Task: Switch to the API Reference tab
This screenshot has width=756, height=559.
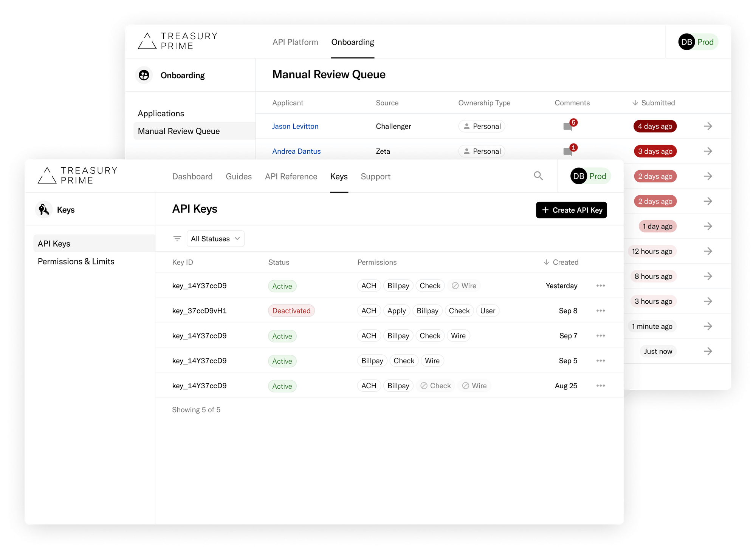Action: [x=291, y=176]
